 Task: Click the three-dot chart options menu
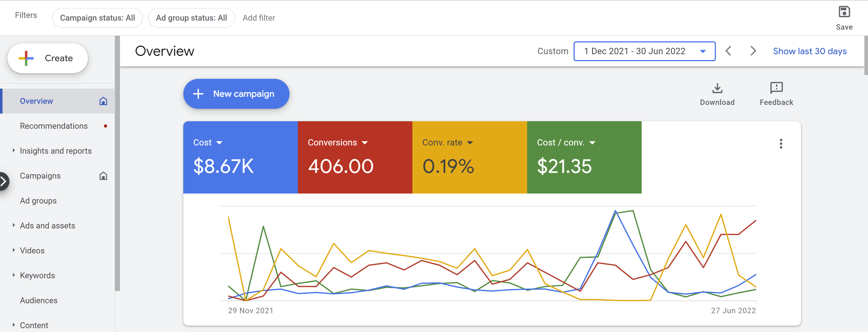tap(781, 144)
